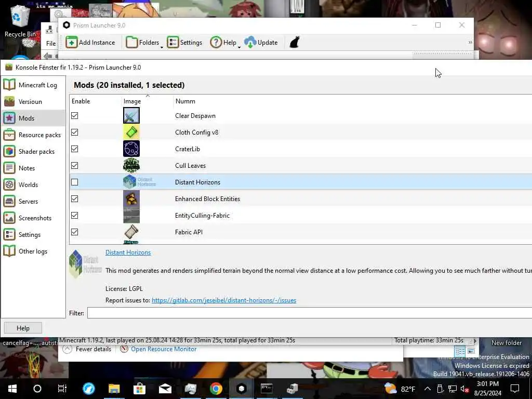Open the Servers page
This screenshot has width=532, height=399.
point(33,202)
